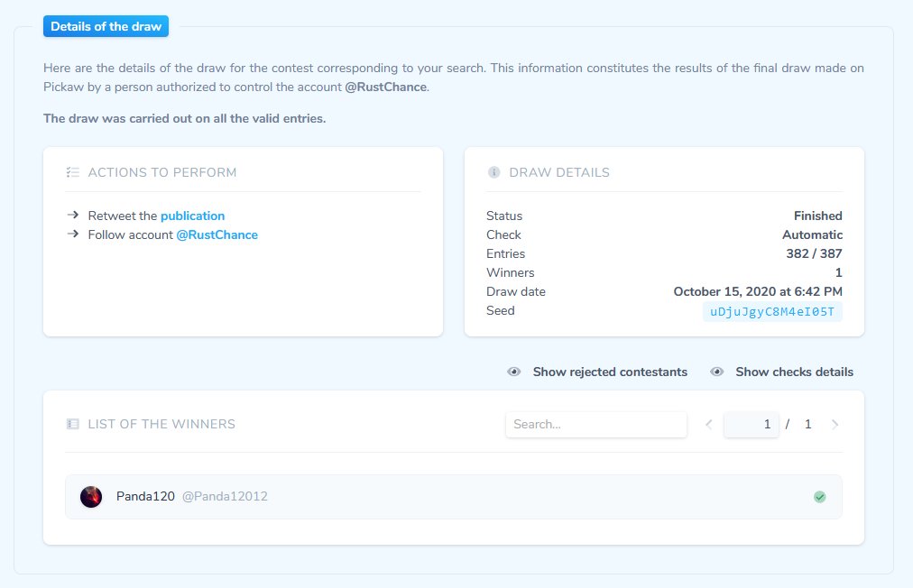Click the green valid check icon
Image resolution: width=913 pixels, height=588 pixels.
tap(820, 497)
